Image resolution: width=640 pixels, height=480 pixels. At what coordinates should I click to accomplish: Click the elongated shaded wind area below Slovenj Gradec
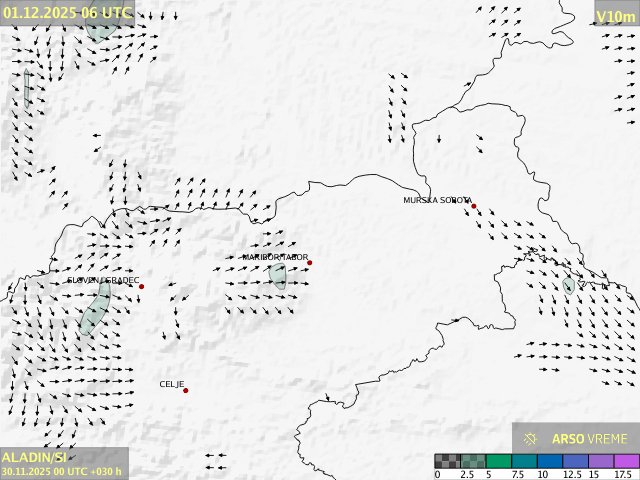[x=95, y=309]
